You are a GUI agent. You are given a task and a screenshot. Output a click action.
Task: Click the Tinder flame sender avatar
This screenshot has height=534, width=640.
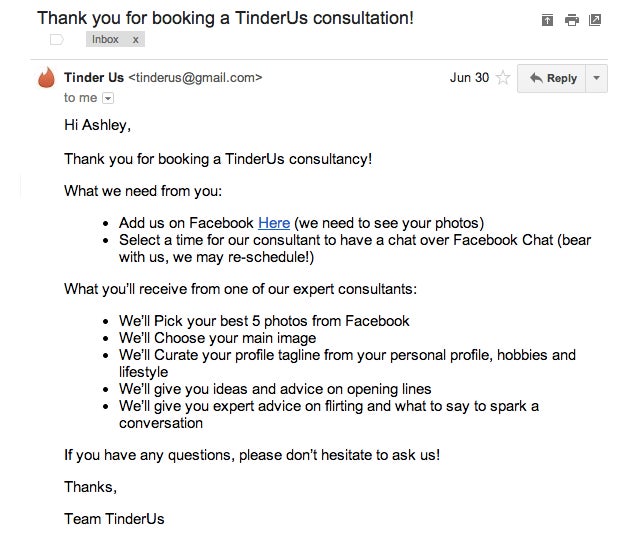[x=46, y=79]
